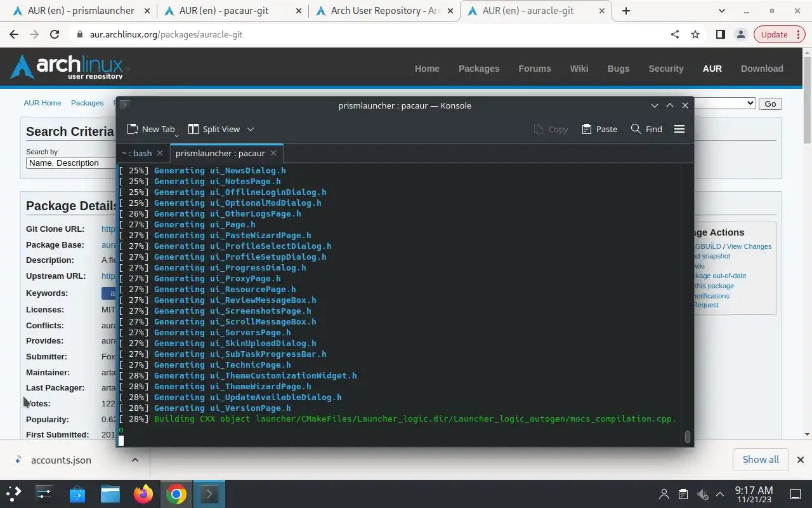812x508 pixels.
Task: Open Dolphin file manager from taskbar
Action: [x=110, y=493]
